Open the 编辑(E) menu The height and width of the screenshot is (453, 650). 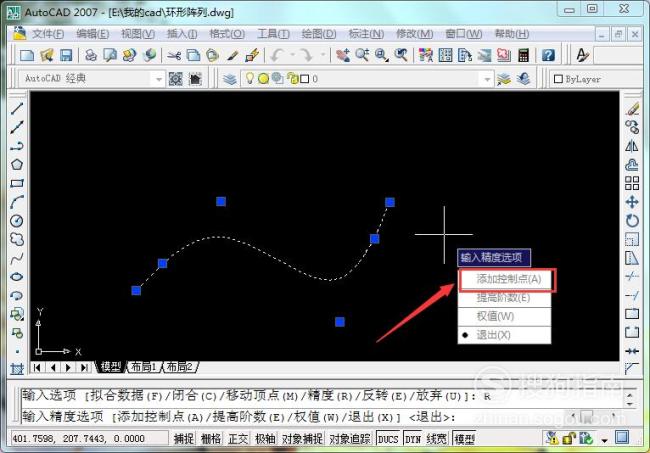[92, 34]
